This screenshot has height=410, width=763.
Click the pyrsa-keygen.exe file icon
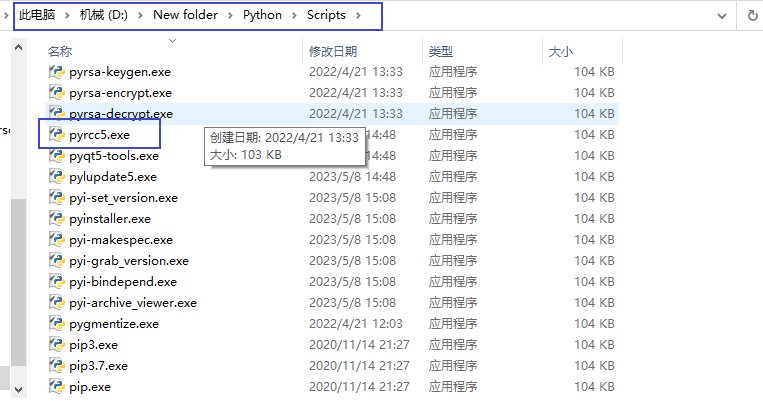pyautogui.click(x=57, y=72)
